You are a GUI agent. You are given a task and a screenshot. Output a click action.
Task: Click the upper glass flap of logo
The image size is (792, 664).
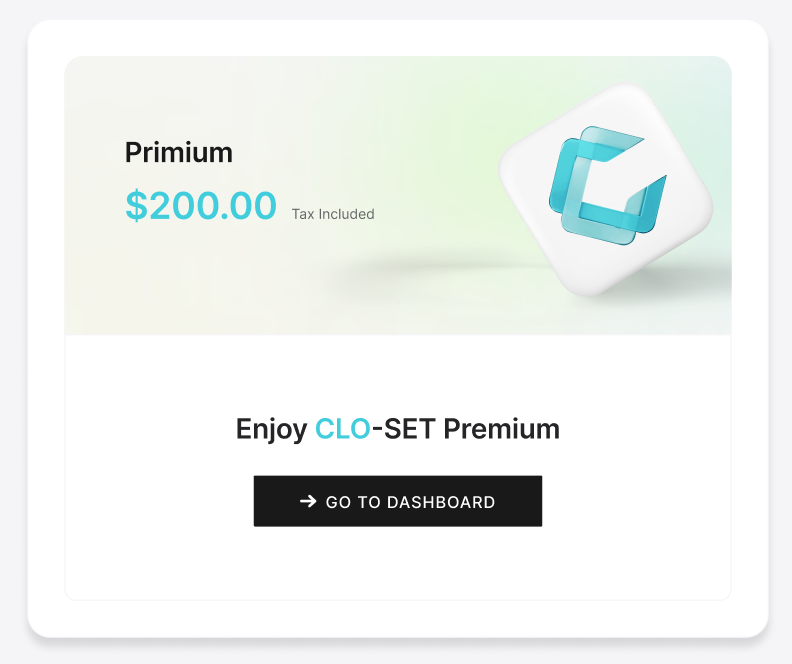611,144
